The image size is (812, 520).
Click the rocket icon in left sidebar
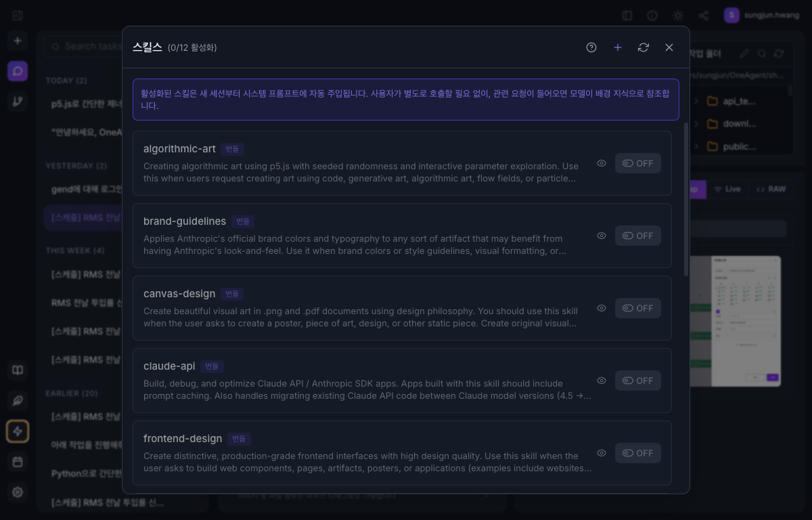pos(18,401)
